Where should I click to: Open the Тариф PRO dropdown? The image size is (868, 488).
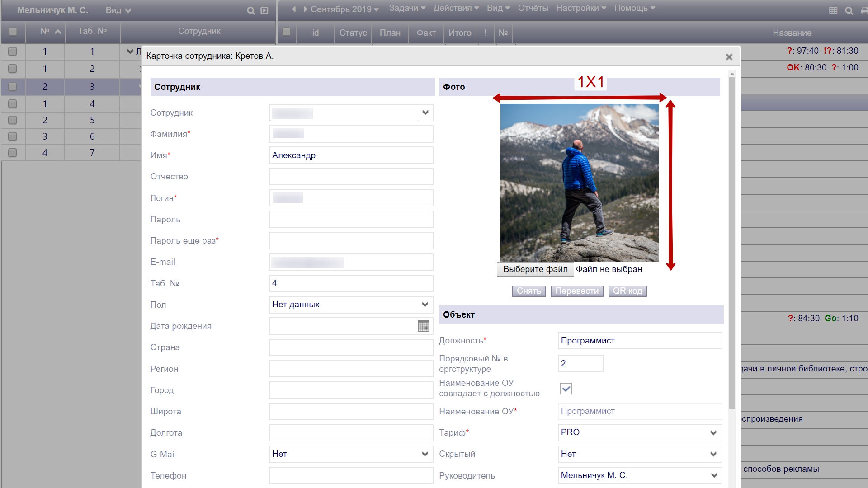639,432
